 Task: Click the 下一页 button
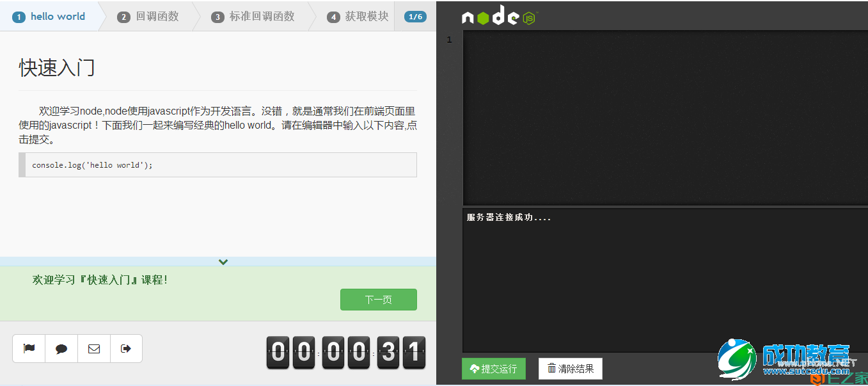pyautogui.click(x=378, y=299)
